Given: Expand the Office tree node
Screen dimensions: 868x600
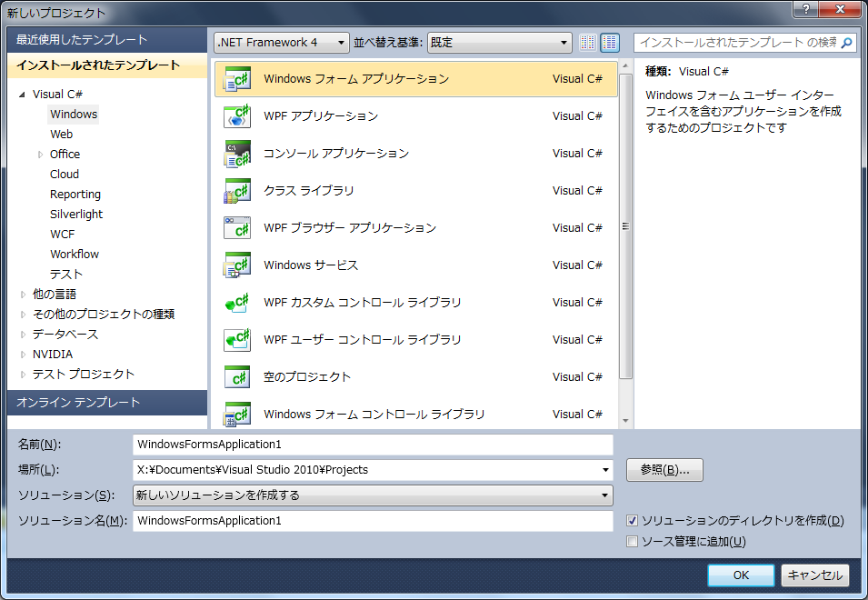Looking at the screenshot, I should tap(40, 155).
